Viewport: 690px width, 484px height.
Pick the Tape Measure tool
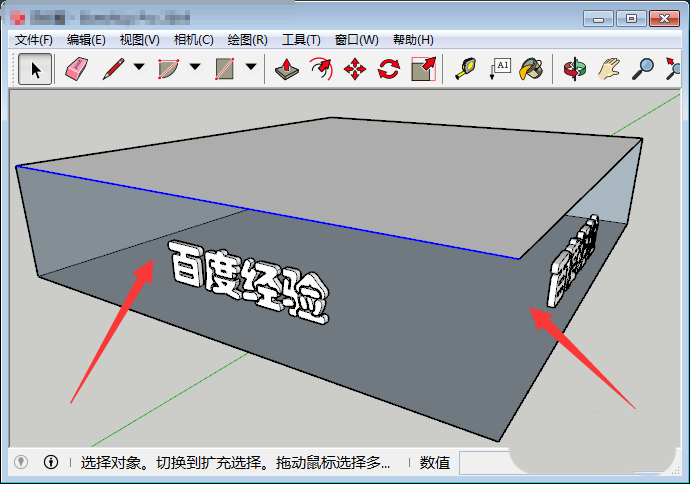click(x=465, y=69)
